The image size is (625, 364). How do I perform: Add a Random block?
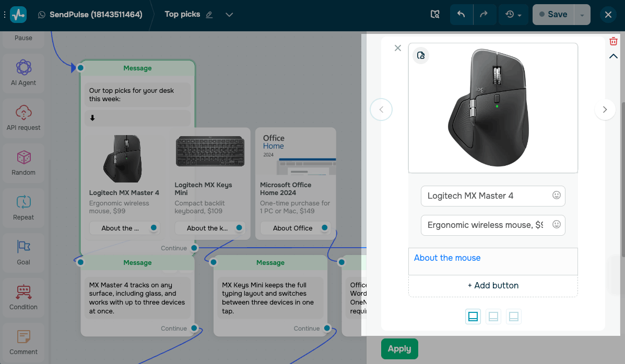(23, 163)
